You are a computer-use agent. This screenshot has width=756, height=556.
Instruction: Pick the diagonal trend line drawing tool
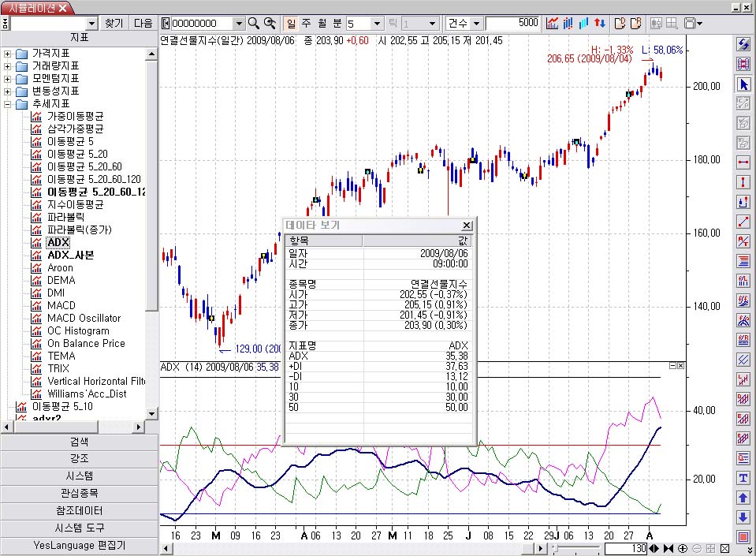click(x=743, y=221)
